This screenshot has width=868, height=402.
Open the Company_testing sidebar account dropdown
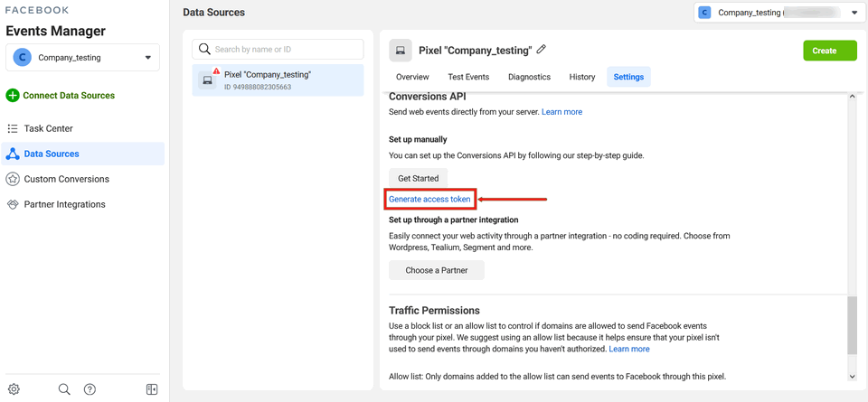[x=82, y=58]
